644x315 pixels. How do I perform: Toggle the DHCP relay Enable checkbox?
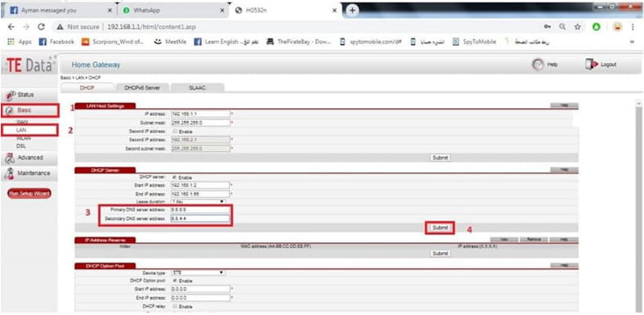pos(175,306)
